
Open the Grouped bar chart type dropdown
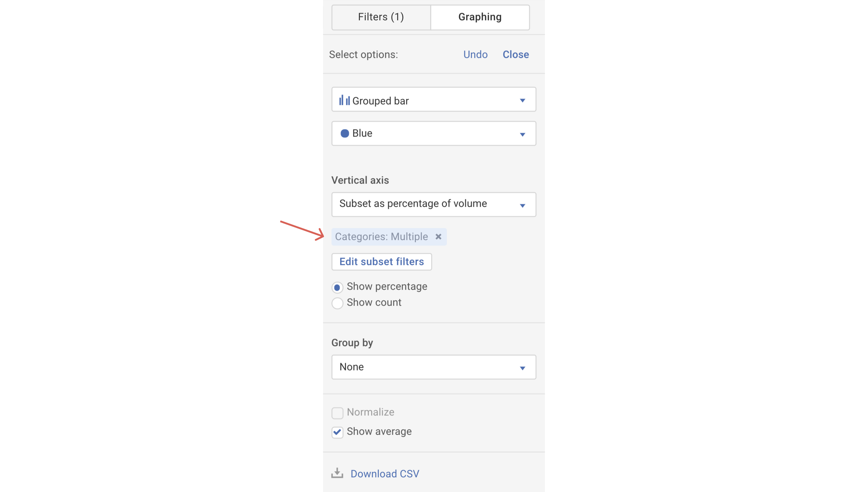pyautogui.click(x=433, y=100)
